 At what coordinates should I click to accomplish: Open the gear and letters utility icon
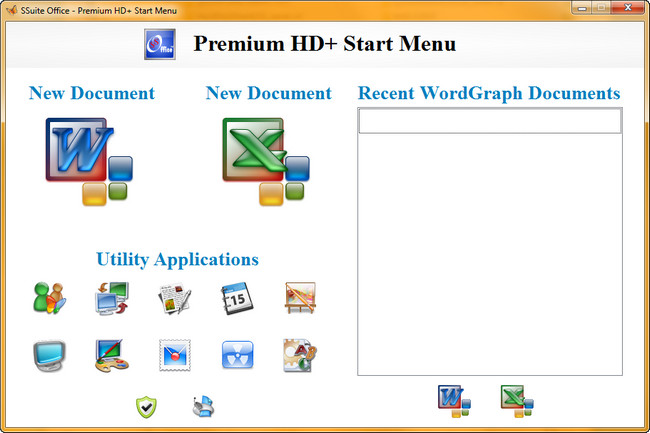(x=300, y=355)
